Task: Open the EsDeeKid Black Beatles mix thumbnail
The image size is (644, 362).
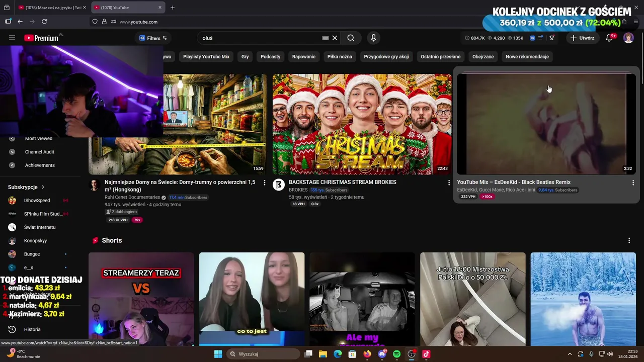Action: point(546,124)
